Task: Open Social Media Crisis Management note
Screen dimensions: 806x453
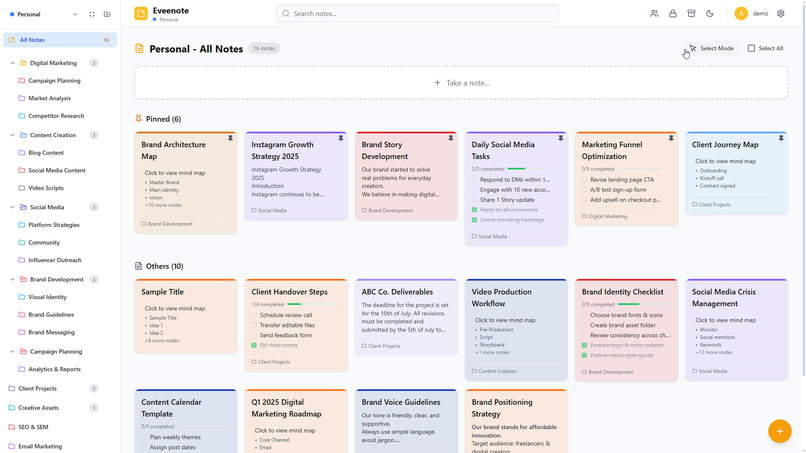Action: [737, 330]
